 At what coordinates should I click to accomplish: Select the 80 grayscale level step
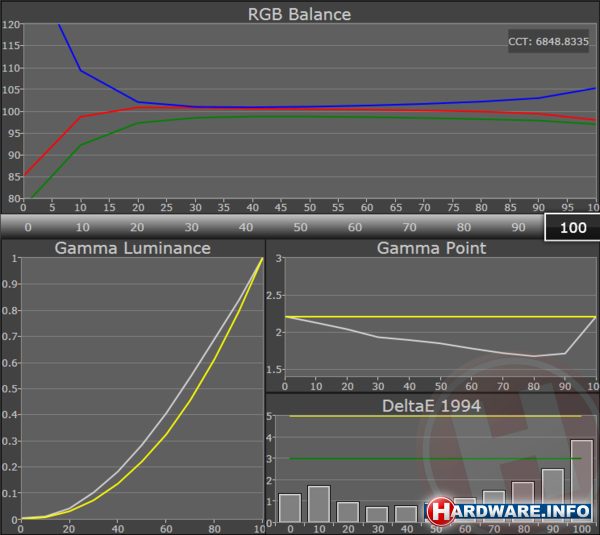[x=464, y=227]
